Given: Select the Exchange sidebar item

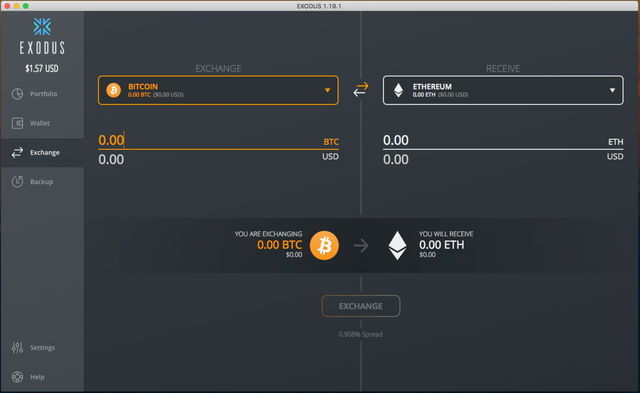Looking at the screenshot, I should pos(42,152).
